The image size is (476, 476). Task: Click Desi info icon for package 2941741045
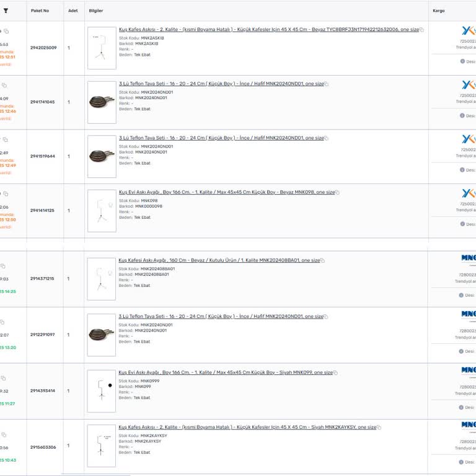point(462,116)
